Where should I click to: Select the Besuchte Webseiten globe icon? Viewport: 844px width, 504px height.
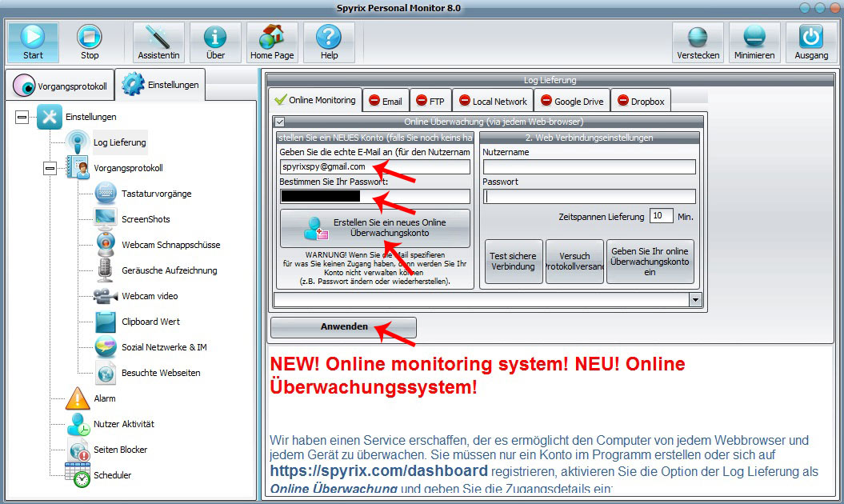(x=106, y=373)
